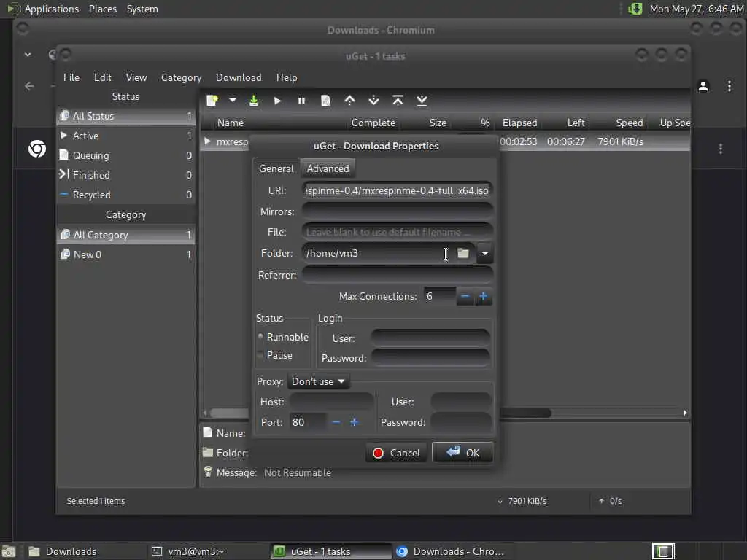Select All Category in the sidebar
Screen dimensions: 747x560
(125, 235)
